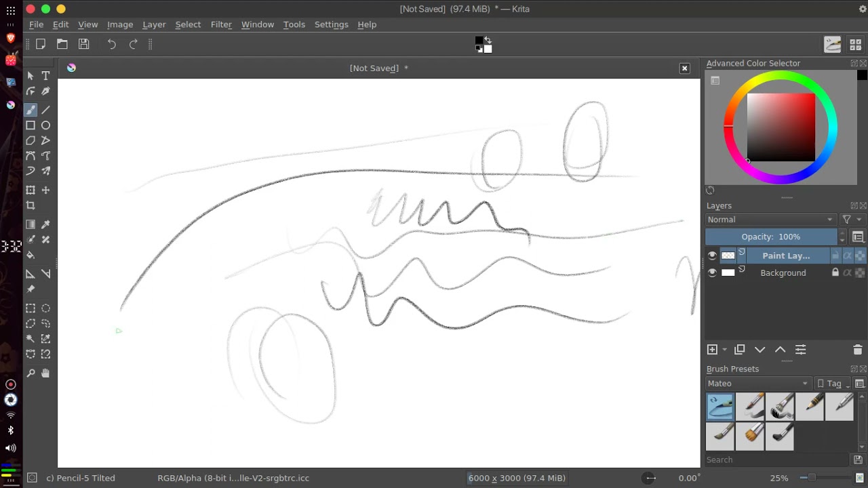Hide the Paint Layer visibility eye
Image resolution: width=868 pixels, height=488 pixels.
pos(712,256)
